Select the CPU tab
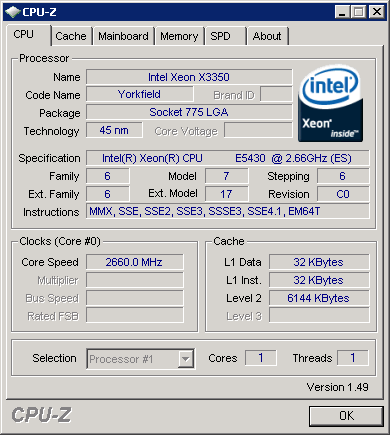 [x=29, y=35]
